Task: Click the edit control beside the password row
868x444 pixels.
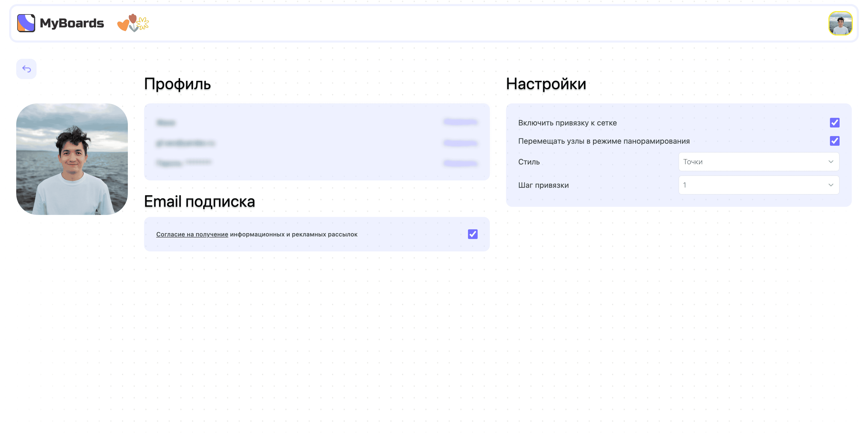Action: click(460, 163)
